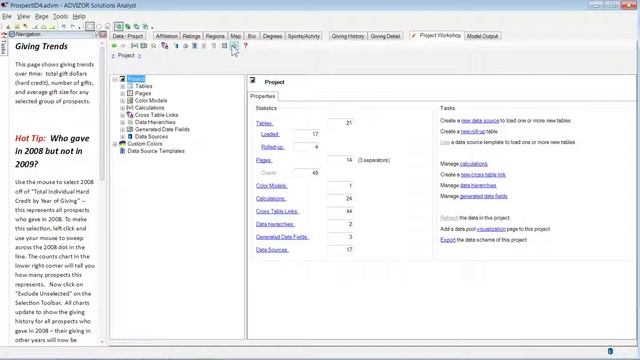Expand the Custom Colors tree node

tap(115, 144)
